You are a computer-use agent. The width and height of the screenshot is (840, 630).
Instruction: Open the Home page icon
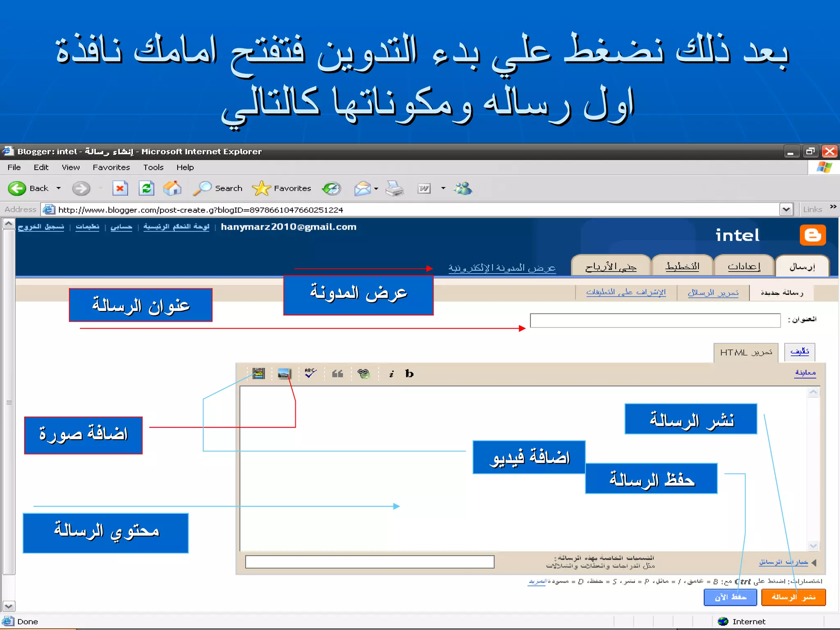(172, 188)
